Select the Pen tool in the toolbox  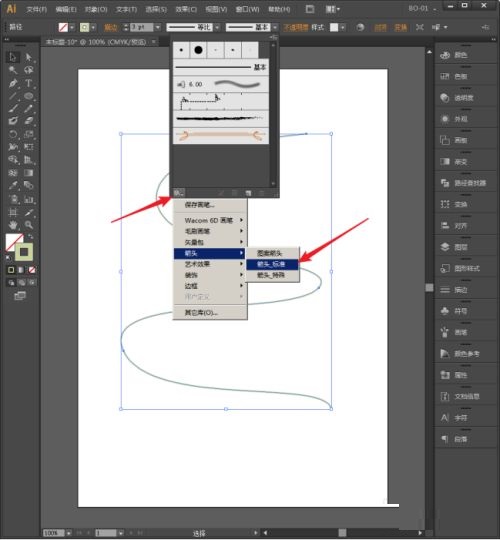(13, 83)
